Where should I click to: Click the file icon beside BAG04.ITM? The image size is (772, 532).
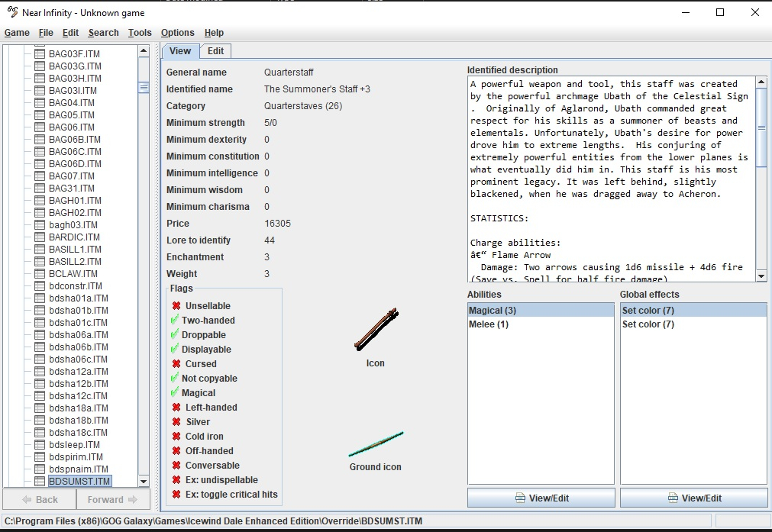tap(40, 103)
